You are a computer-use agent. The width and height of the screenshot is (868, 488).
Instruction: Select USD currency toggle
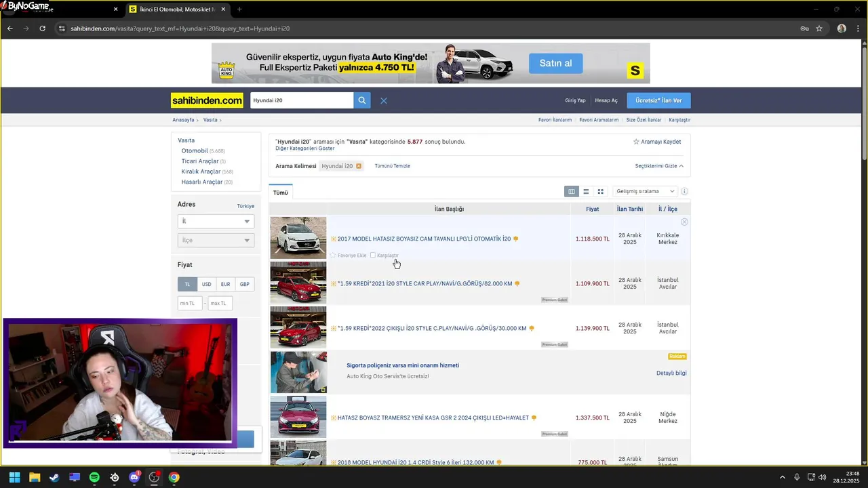point(206,284)
